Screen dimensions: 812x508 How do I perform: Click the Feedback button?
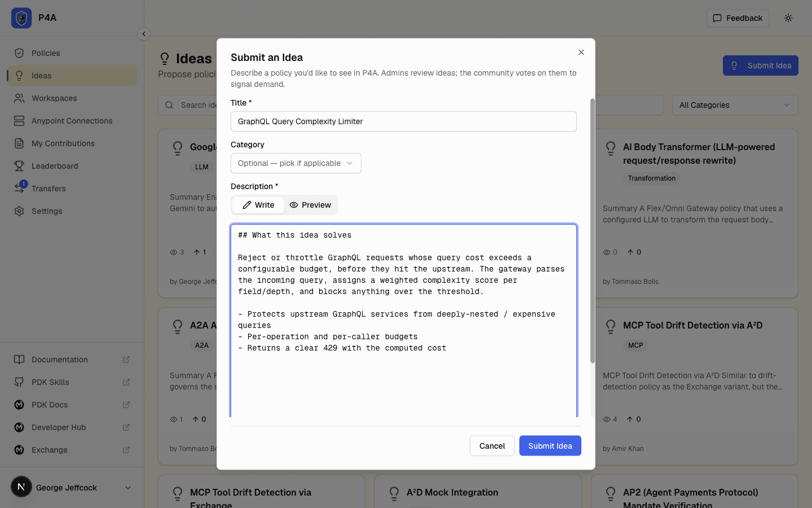(738, 18)
